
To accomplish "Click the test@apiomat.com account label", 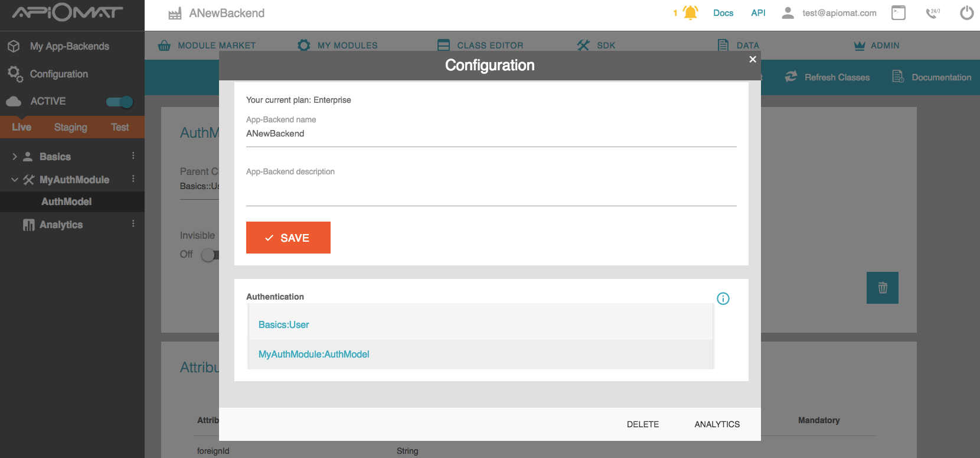I will pos(839,13).
